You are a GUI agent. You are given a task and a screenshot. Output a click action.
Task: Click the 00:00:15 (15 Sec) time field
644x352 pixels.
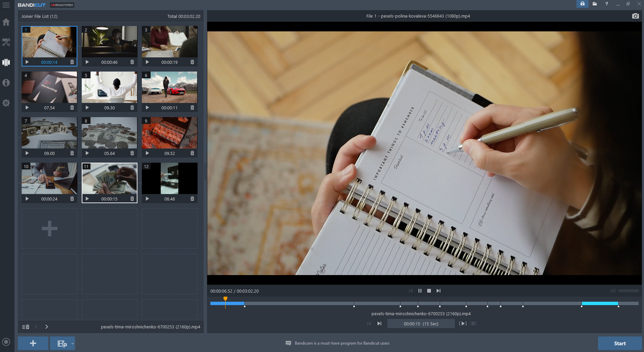point(421,324)
